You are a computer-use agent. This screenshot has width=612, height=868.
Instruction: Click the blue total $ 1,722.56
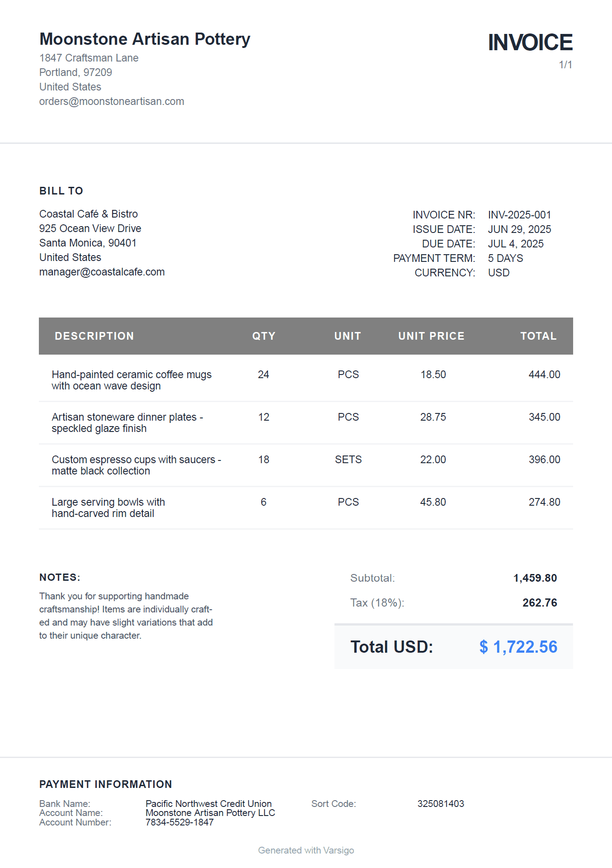[x=518, y=647]
